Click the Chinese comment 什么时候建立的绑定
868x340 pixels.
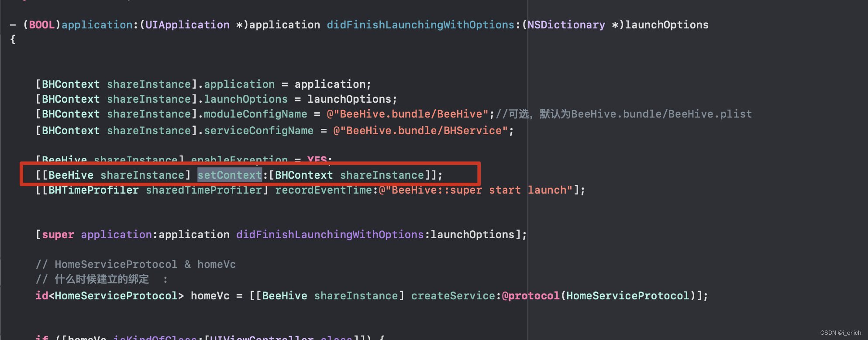pos(102,279)
